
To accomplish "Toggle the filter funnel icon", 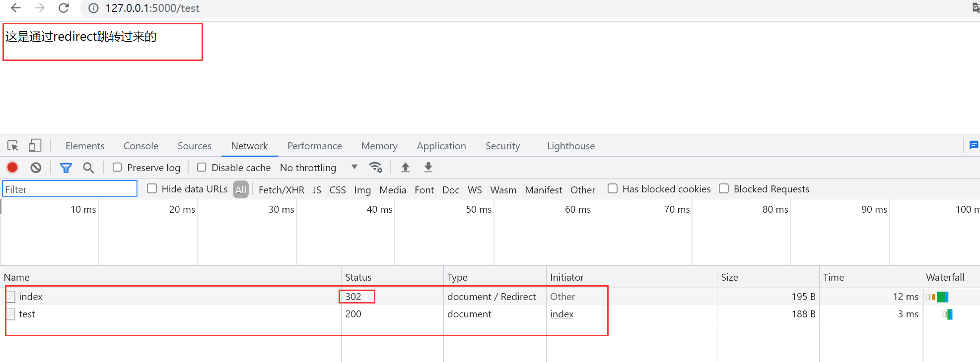I will (66, 168).
